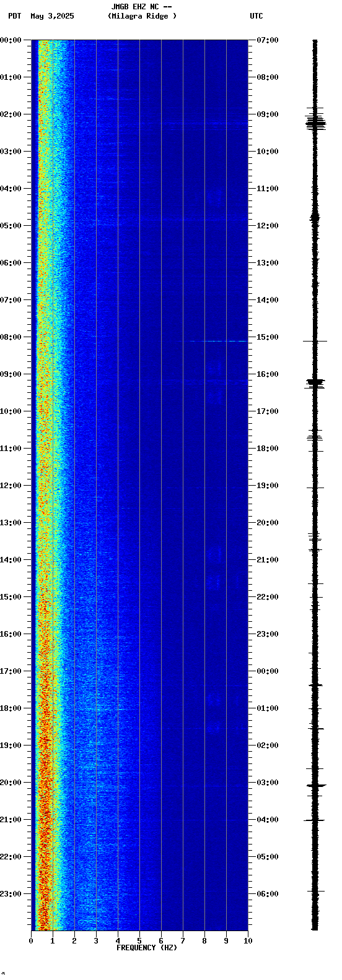Click the 16:00 PDT time label
The width and height of the screenshot is (342, 980).
pos(11,634)
